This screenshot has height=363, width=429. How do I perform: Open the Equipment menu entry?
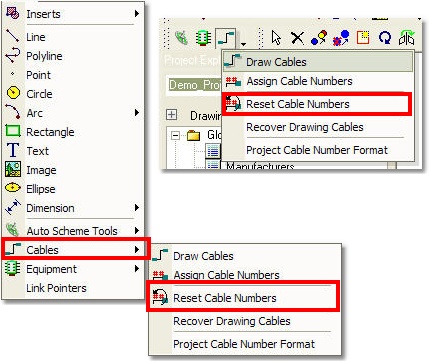73,269
